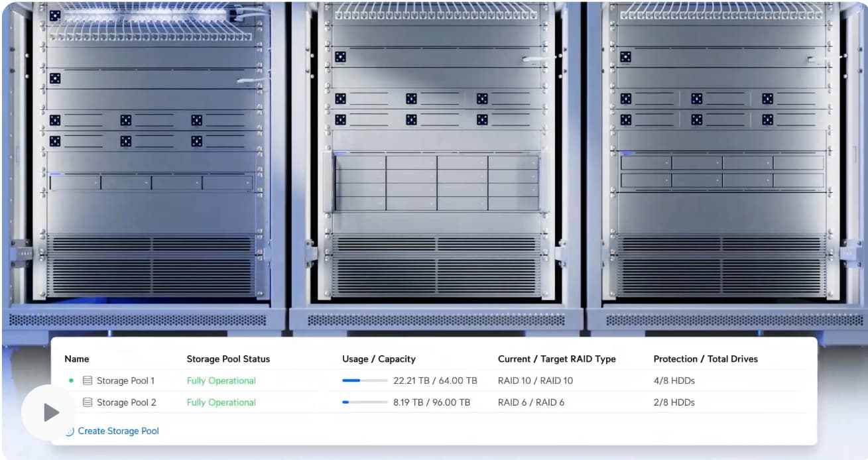Click the 22.21 TB / 64.00 TB value
Image resolution: width=868 pixels, height=460 pixels.
point(435,380)
